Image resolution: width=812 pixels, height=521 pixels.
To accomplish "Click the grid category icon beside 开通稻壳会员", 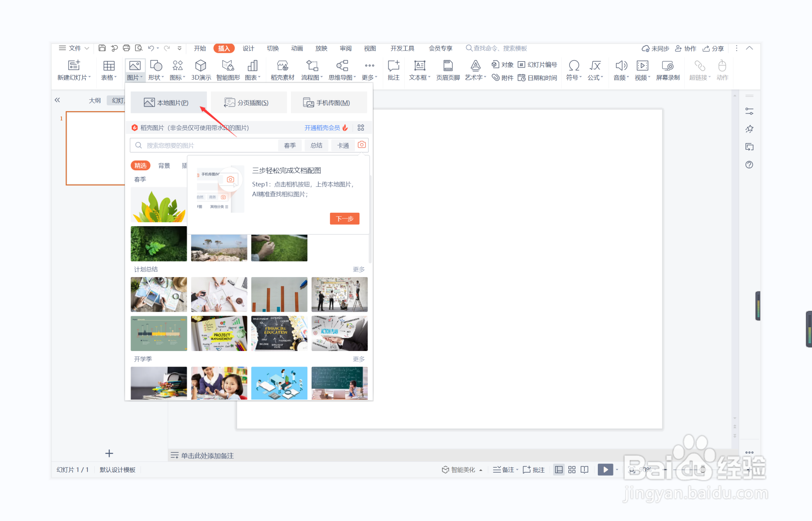I will (x=361, y=128).
